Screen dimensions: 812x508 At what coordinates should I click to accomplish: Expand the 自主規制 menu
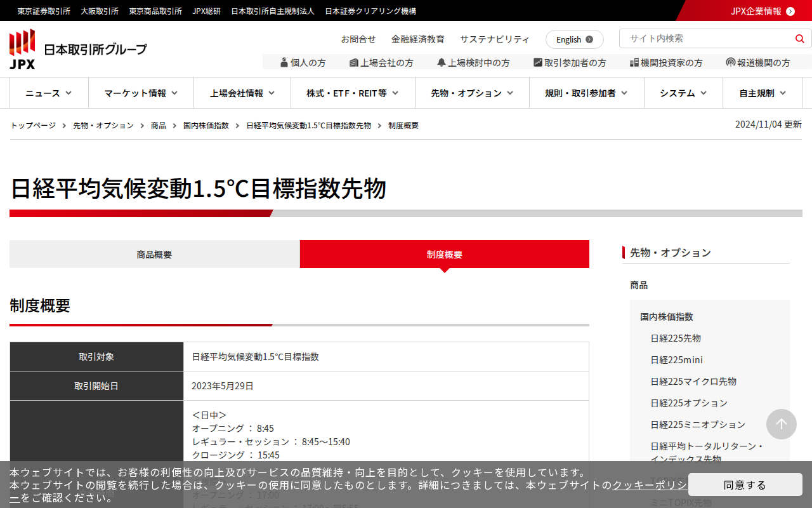[x=763, y=93]
